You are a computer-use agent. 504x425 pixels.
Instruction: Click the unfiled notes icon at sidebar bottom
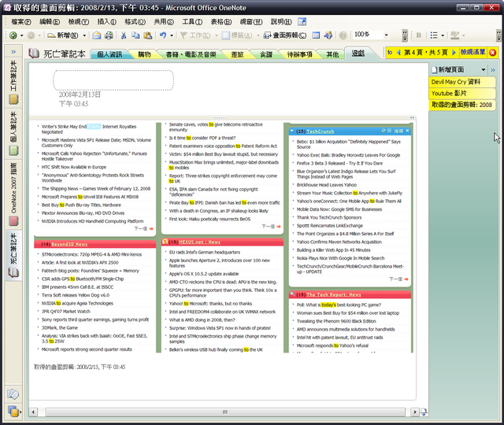click(13, 394)
